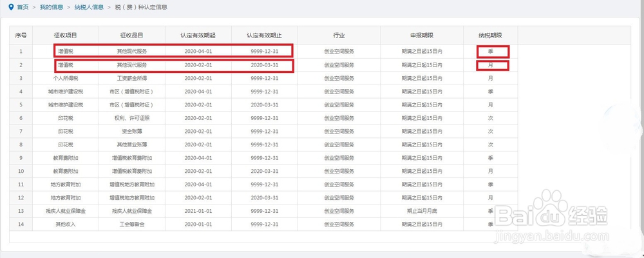Click 2020-03-31 end date in row 2
The height and width of the screenshot is (258, 644).
click(265, 65)
